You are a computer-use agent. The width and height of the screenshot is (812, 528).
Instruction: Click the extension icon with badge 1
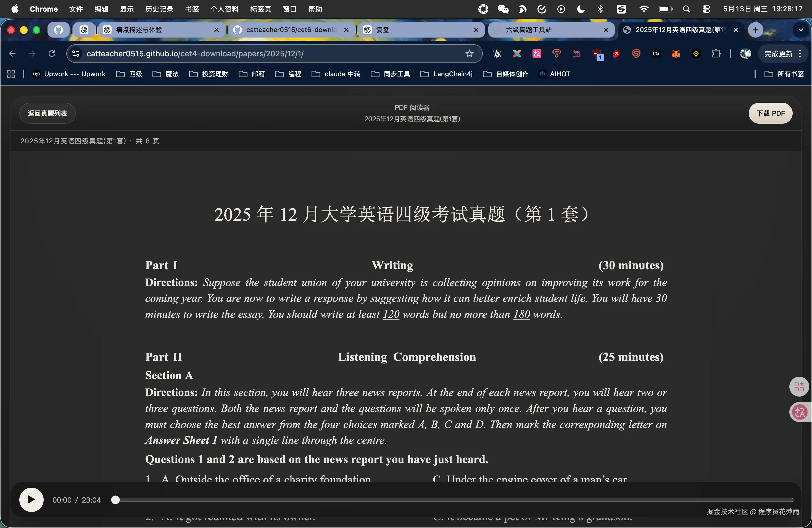[x=597, y=54]
